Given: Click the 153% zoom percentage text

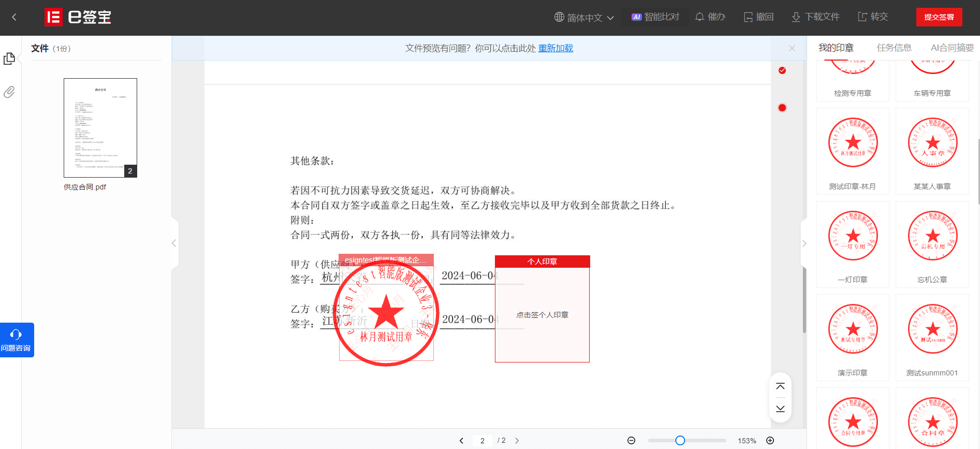Looking at the screenshot, I should tap(747, 441).
